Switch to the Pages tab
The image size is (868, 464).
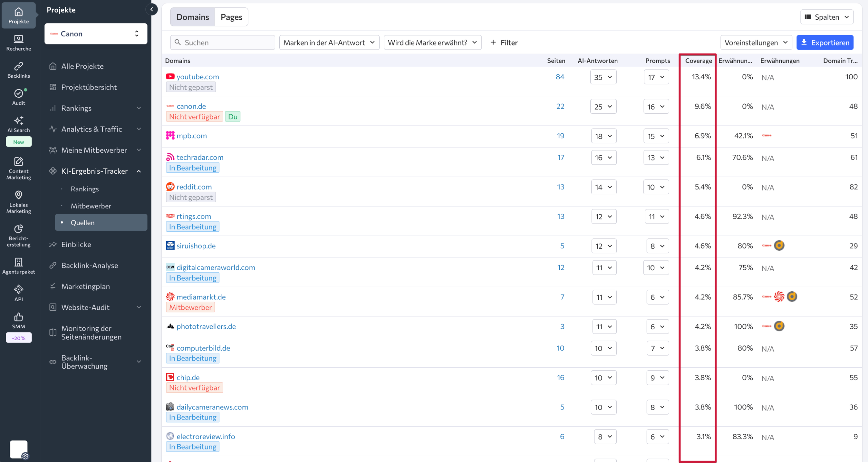(x=231, y=17)
